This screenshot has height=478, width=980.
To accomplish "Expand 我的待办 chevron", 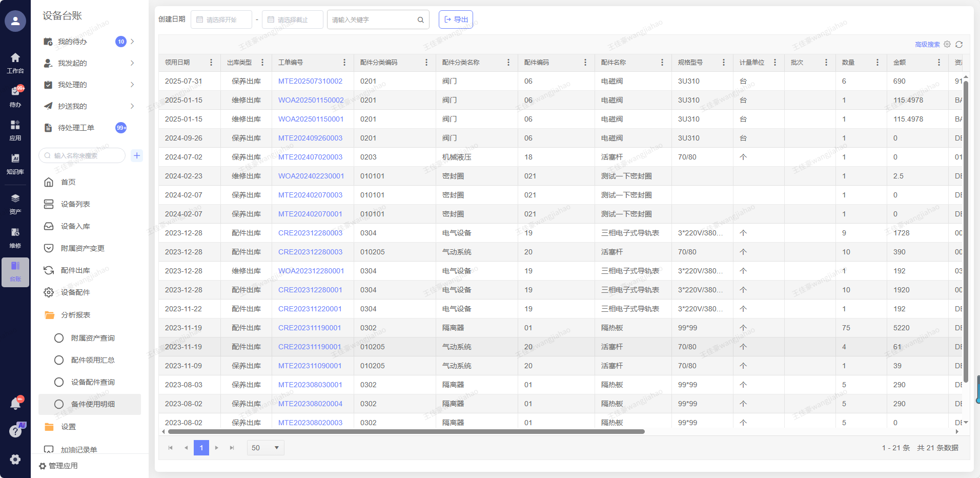I will pyautogui.click(x=132, y=42).
